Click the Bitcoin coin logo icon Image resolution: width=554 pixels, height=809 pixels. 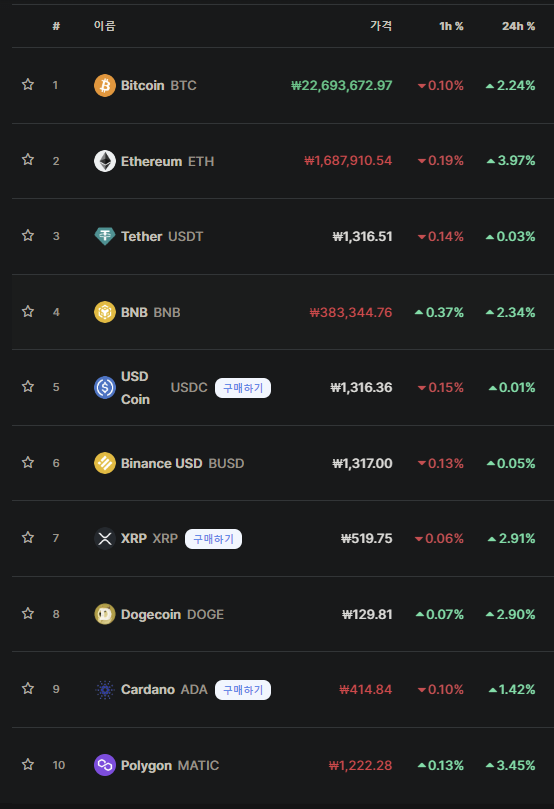click(x=105, y=85)
